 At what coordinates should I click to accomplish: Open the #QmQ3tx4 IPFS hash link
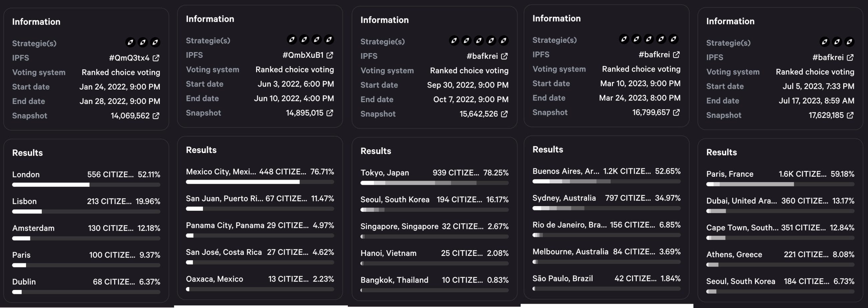click(x=129, y=58)
